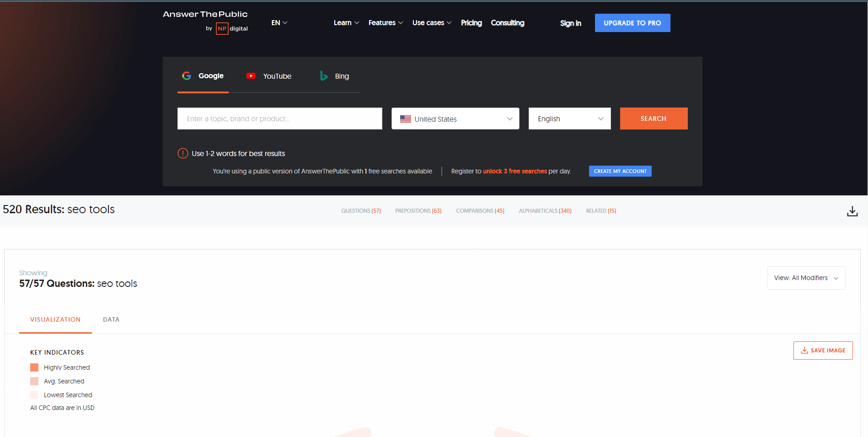Click the Bing logo icon

(x=324, y=76)
